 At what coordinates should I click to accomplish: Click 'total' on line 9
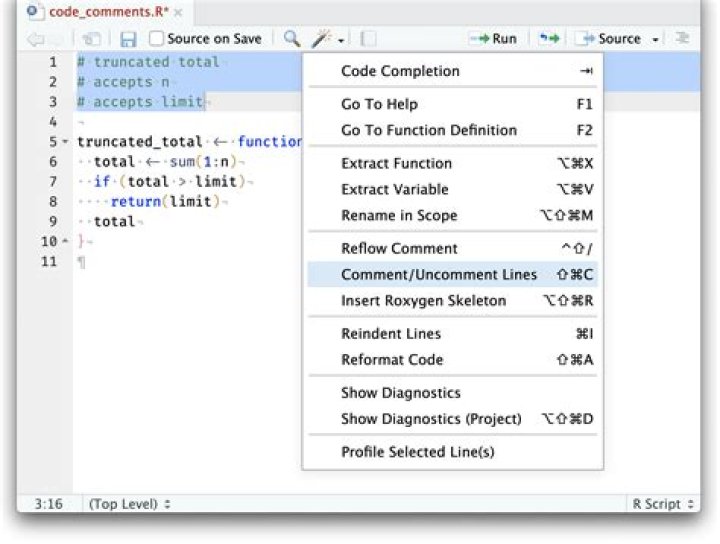pyautogui.click(x=114, y=222)
